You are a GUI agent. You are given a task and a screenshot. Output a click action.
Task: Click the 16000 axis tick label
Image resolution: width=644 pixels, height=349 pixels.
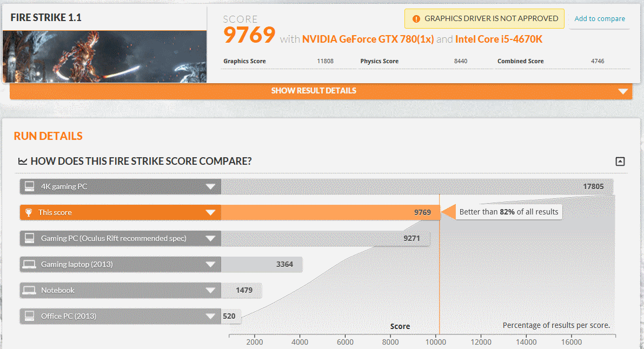click(x=572, y=342)
